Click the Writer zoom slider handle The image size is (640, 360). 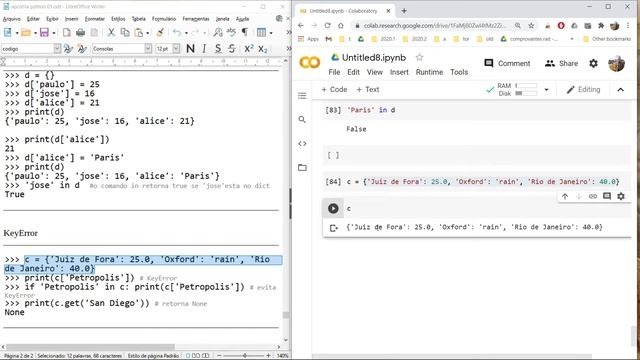tap(244, 356)
